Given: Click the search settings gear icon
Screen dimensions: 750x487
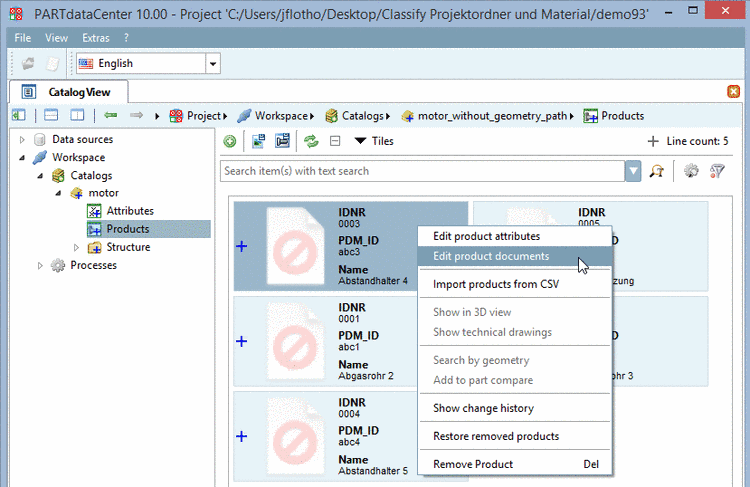Looking at the screenshot, I should (691, 171).
